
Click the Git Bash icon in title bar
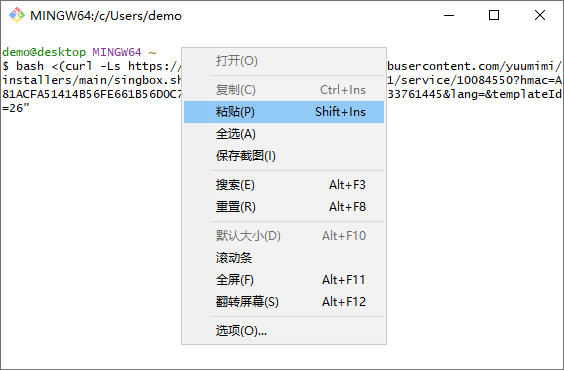point(17,15)
